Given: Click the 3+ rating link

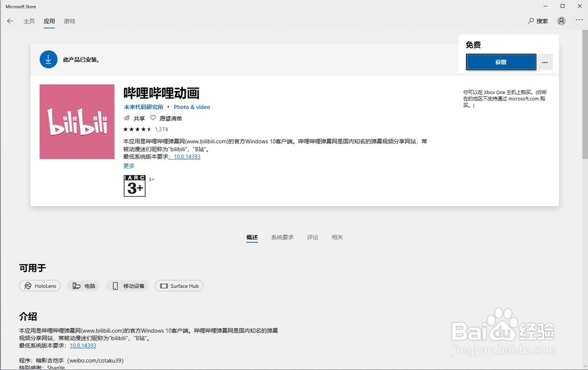Looking at the screenshot, I should click(152, 179).
